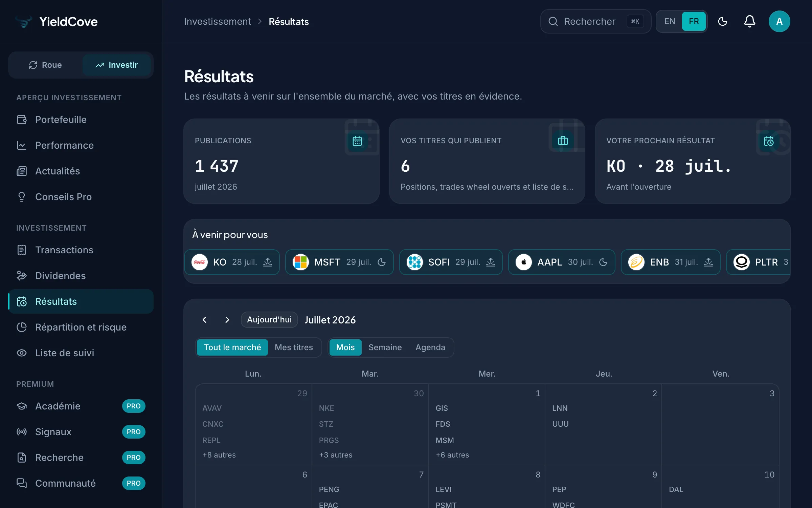
Task: Click the YieldCove logo icon
Action: [24, 21]
